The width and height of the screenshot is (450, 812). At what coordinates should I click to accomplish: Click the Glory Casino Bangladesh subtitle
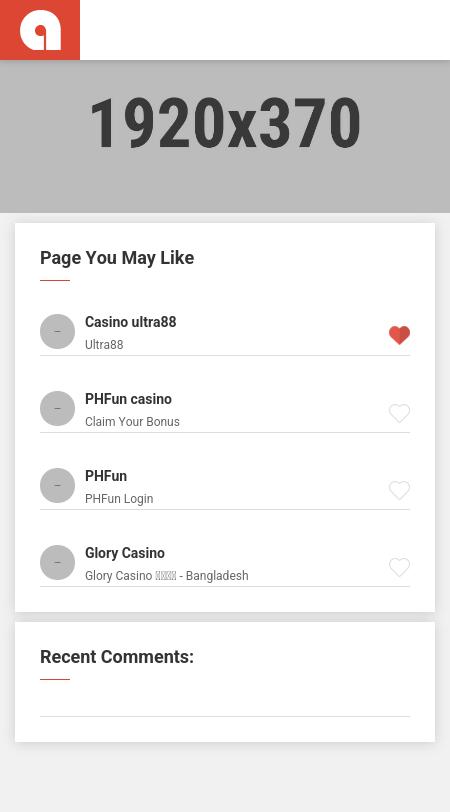[167, 576]
